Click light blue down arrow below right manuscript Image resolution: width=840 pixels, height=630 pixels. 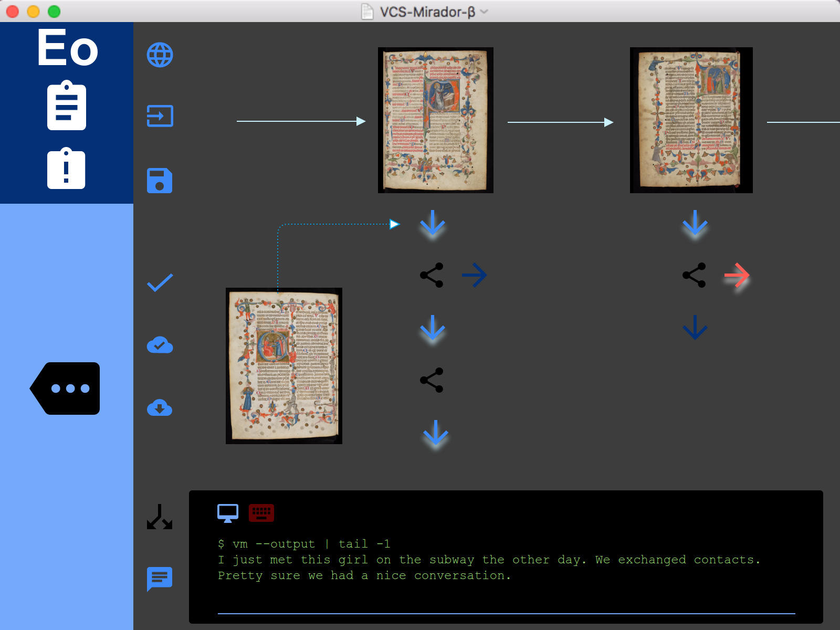click(x=695, y=223)
